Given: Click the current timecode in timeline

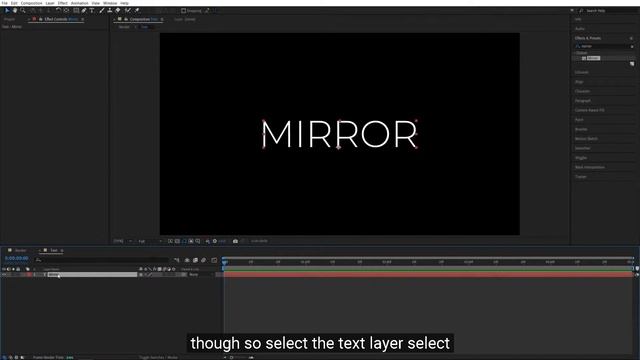Looking at the screenshot, I should 17,258.
